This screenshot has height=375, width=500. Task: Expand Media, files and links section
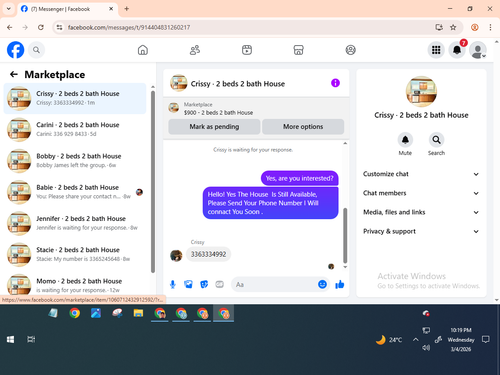[x=421, y=212]
